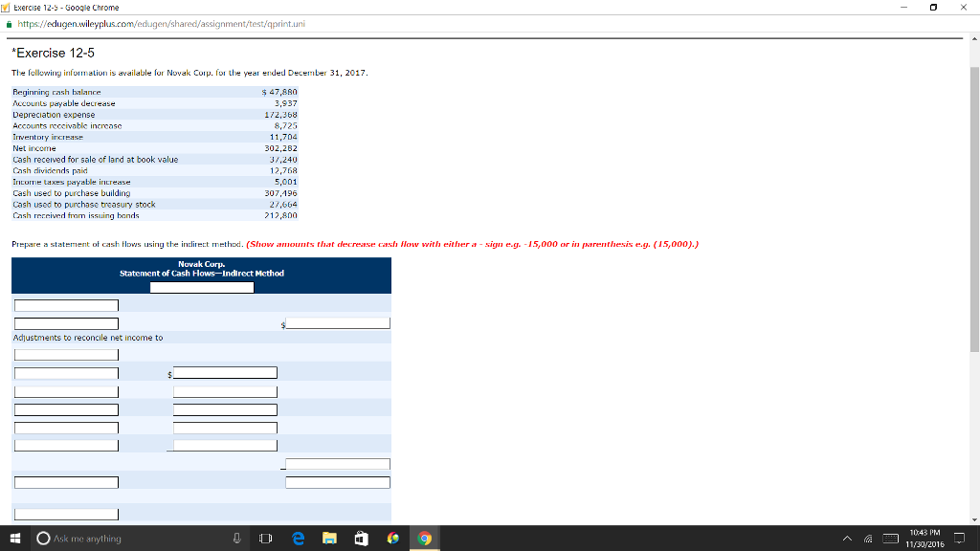
Task: Open the first account title field under Adjustments
Action: 65,354
